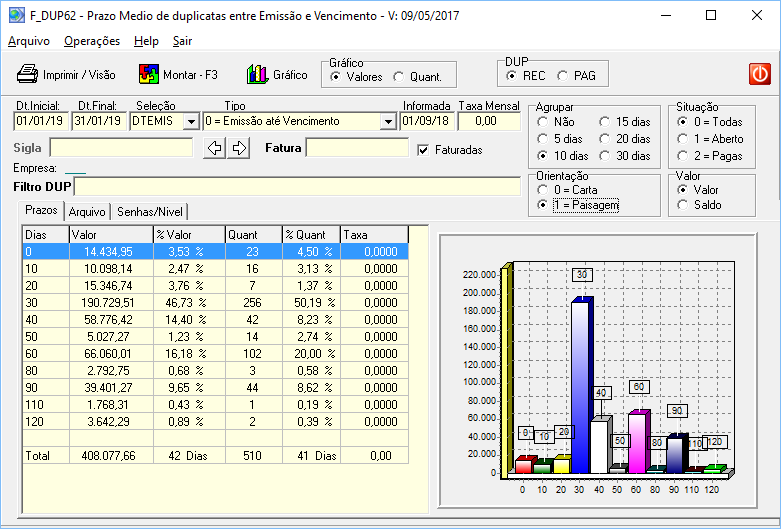Image resolution: width=781 pixels, height=529 pixels.
Task: Click the Sigla input field
Action: (x=122, y=148)
